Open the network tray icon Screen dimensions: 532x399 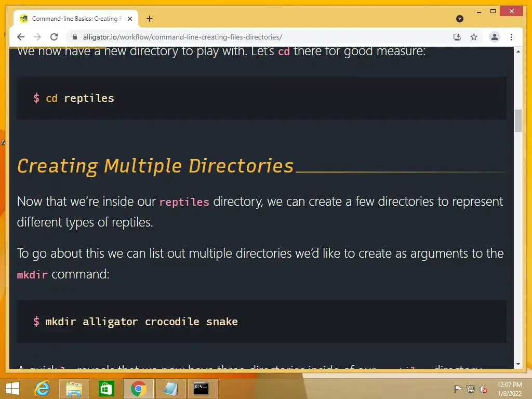coord(471,389)
